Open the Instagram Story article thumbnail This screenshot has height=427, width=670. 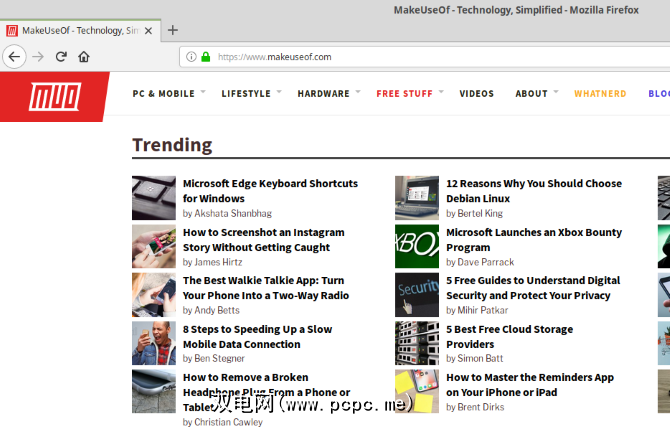click(154, 246)
